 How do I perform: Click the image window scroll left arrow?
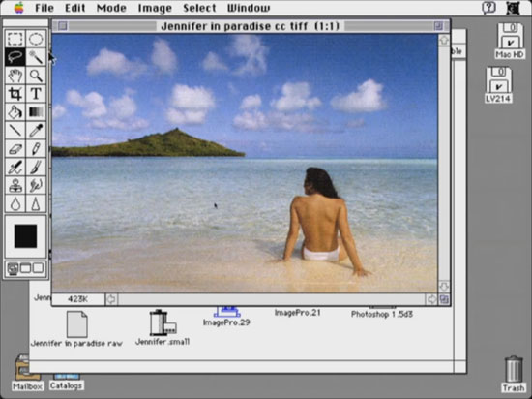111,299
